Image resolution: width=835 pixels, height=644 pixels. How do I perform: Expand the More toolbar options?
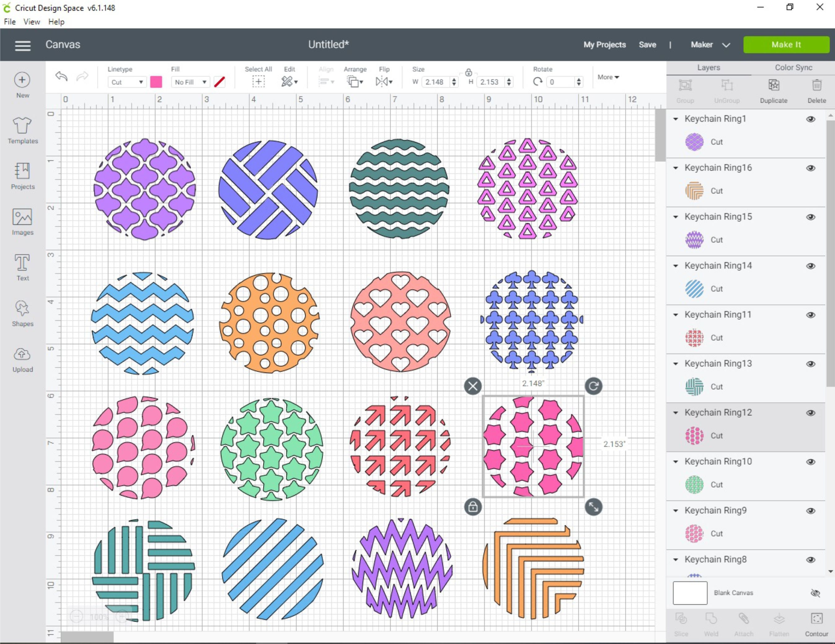608,77
